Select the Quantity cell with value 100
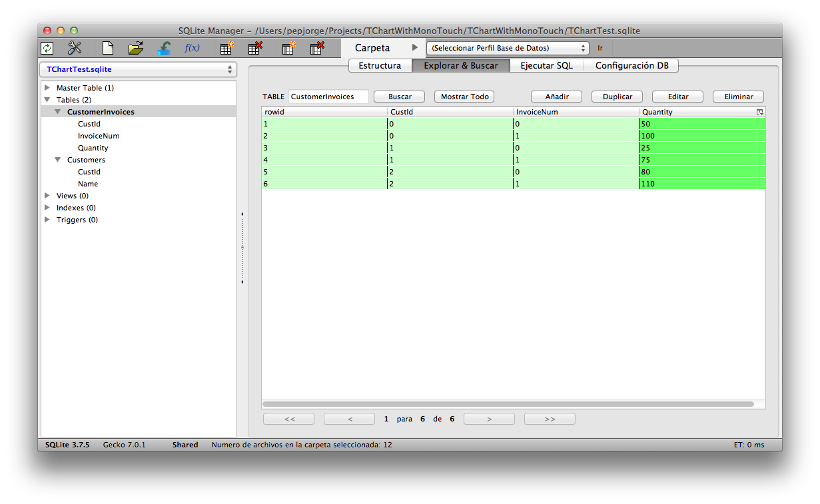Image resolution: width=820 pixels, height=504 pixels. (702, 136)
